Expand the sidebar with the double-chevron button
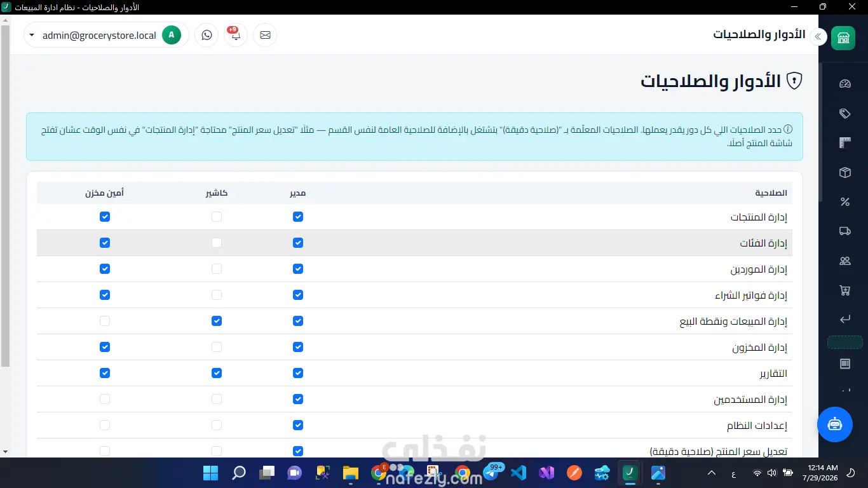The image size is (868, 488). pyautogui.click(x=818, y=37)
